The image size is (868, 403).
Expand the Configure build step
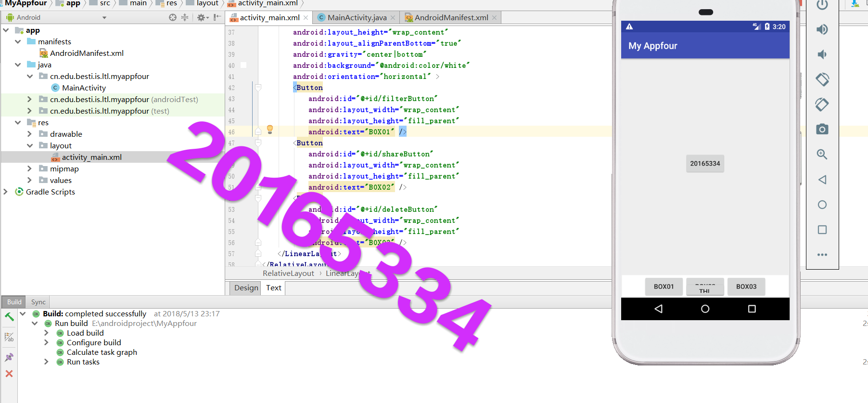coord(46,342)
